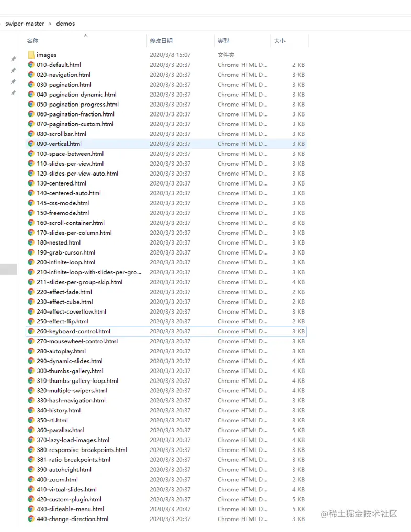Click the Chrome icon beside 200-infinite-loop.html

[31, 262]
